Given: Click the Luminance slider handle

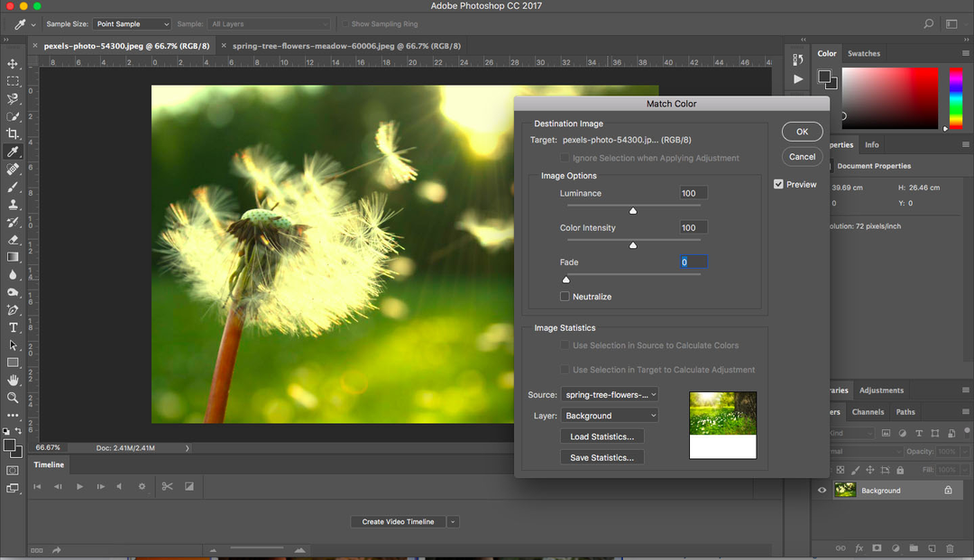Looking at the screenshot, I should point(633,210).
